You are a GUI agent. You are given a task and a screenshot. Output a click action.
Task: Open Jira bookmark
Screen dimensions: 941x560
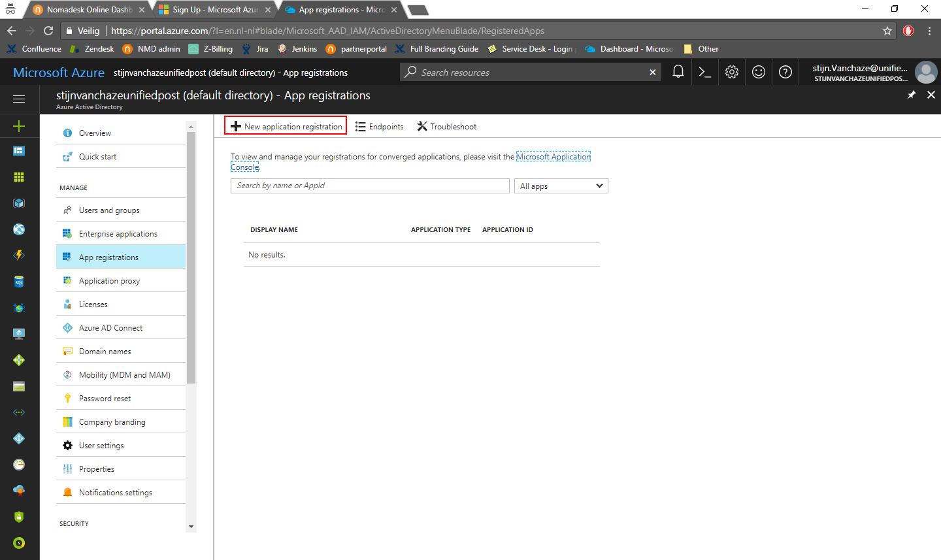(x=255, y=49)
